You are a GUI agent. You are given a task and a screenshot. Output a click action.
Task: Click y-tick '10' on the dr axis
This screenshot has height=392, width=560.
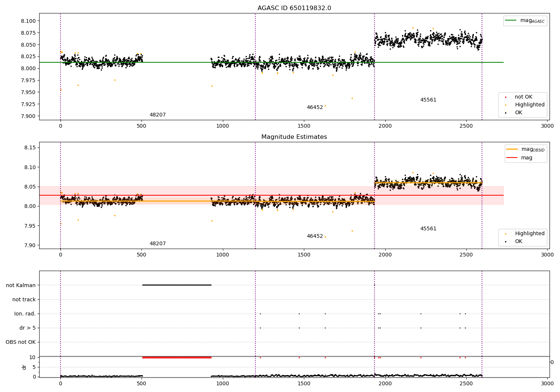(x=33, y=358)
